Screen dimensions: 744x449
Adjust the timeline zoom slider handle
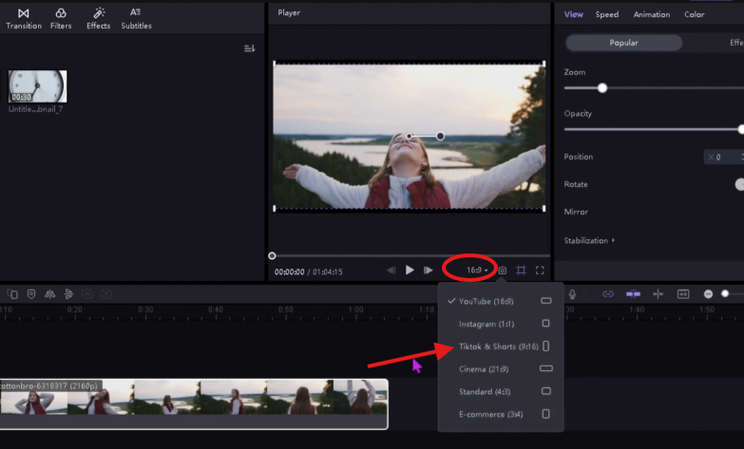[725, 294]
